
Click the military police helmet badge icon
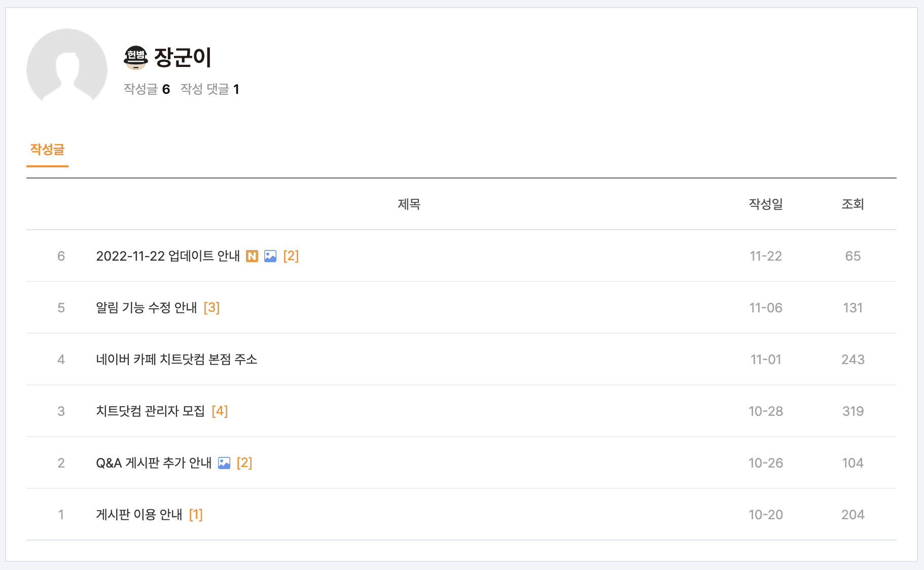click(x=135, y=57)
